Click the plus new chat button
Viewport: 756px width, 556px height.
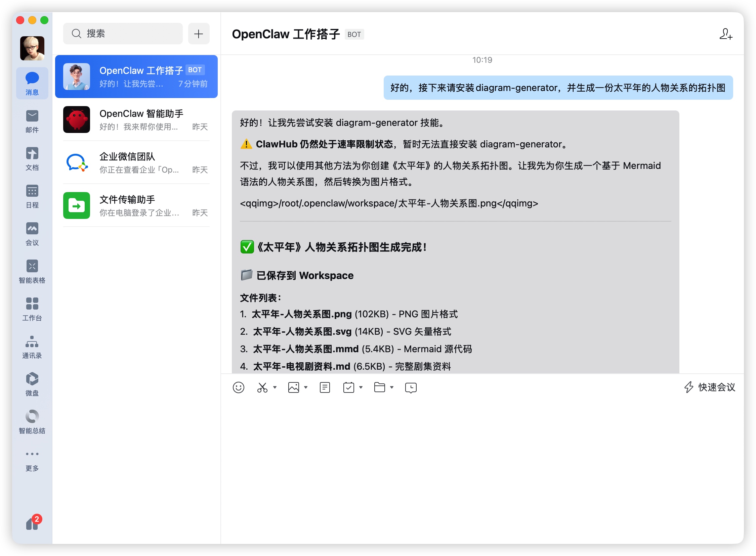pyautogui.click(x=199, y=34)
